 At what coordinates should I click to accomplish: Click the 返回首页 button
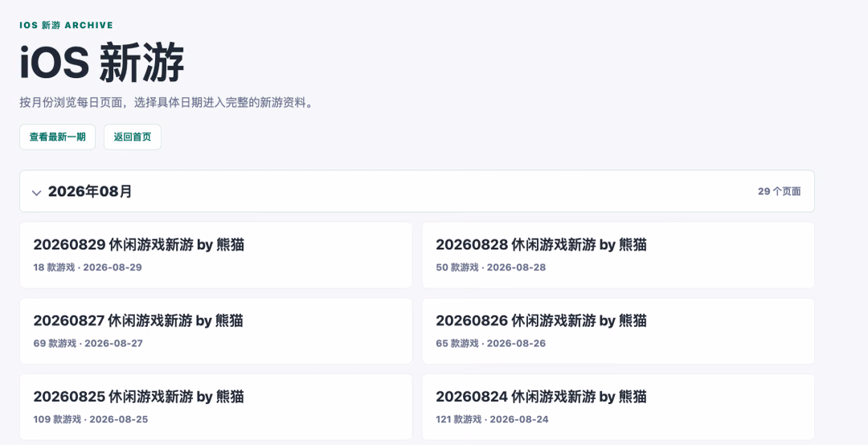[133, 137]
